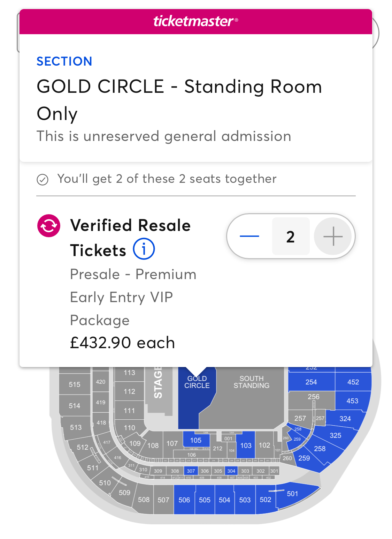
Task: Click section 258 on the seat map
Action: pyautogui.click(x=320, y=449)
